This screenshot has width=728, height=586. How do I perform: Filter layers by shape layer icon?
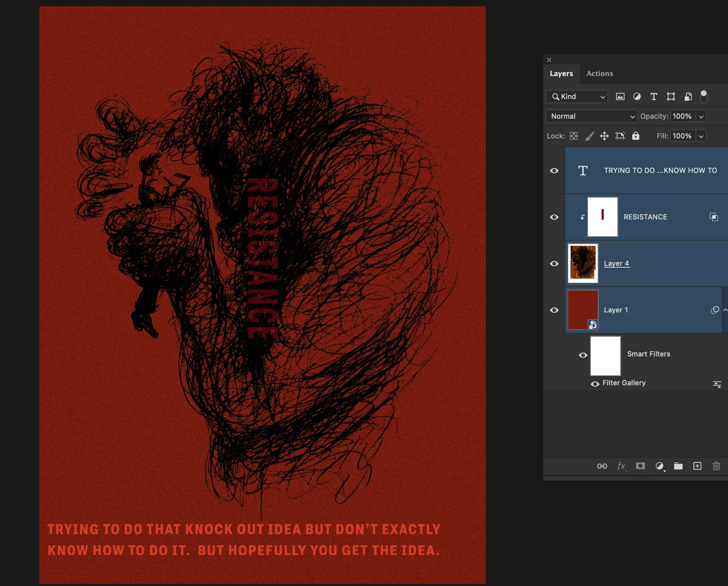coord(671,96)
